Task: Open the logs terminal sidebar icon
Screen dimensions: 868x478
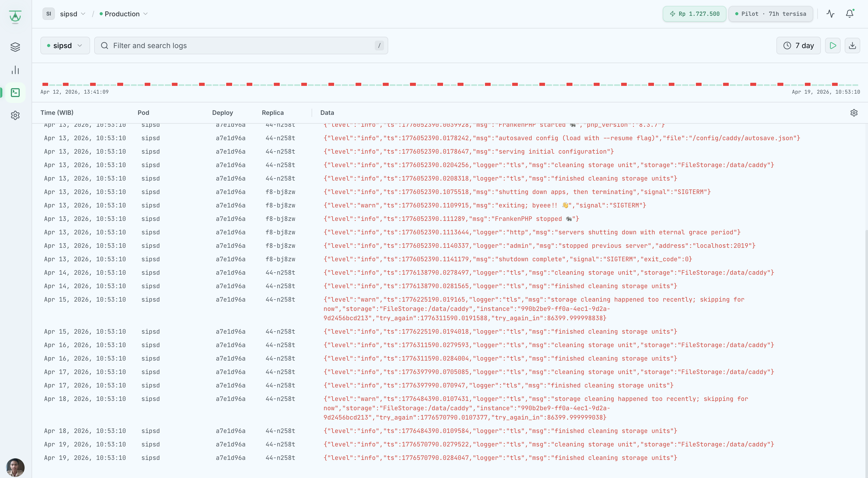Action: (x=15, y=93)
